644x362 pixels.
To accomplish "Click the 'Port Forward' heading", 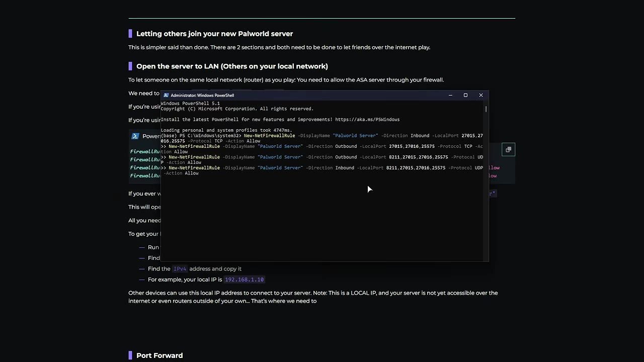I will tap(159, 355).
